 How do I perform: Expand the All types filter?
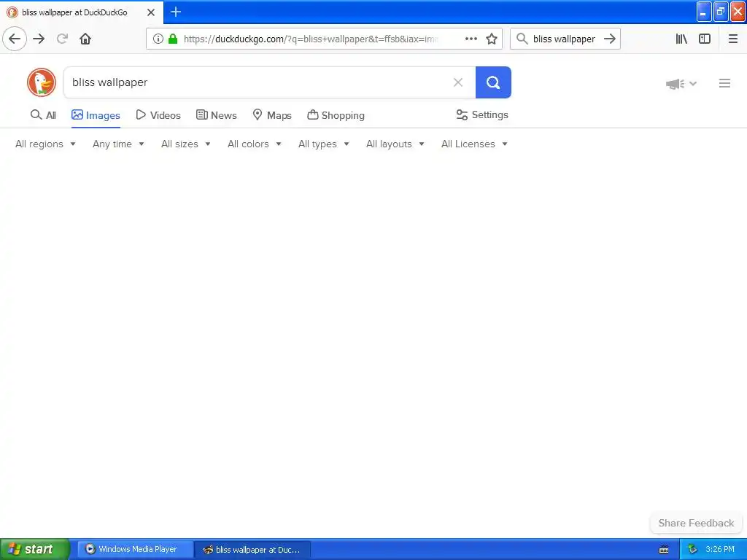pos(324,144)
